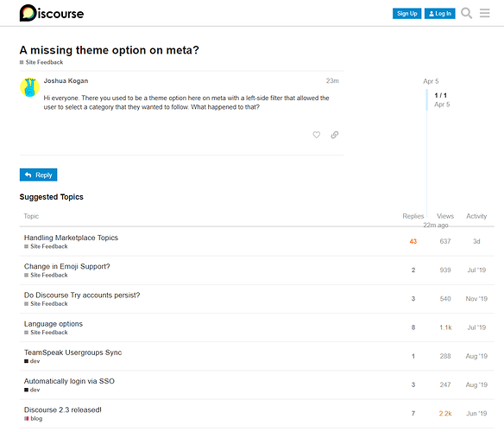The height and width of the screenshot is (432, 504).
Task: Click the Log In button
Action: pyautogui.click(x=440, y=14)
